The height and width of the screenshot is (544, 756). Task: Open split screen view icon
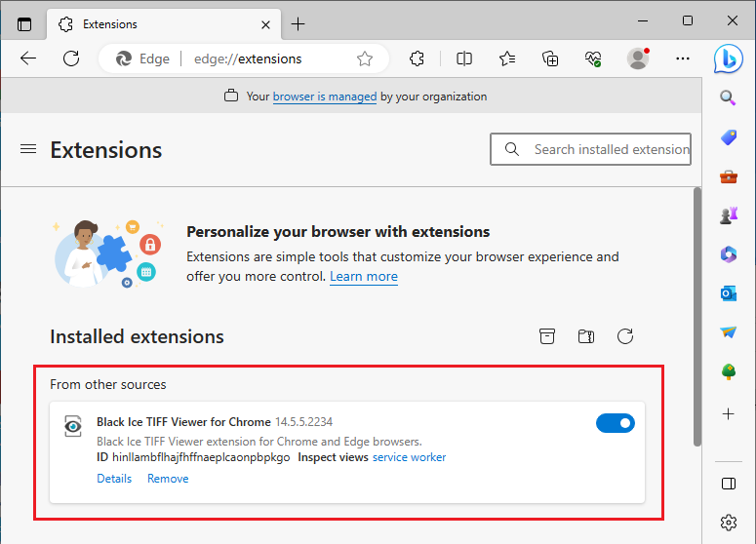[x=463, y=58]
